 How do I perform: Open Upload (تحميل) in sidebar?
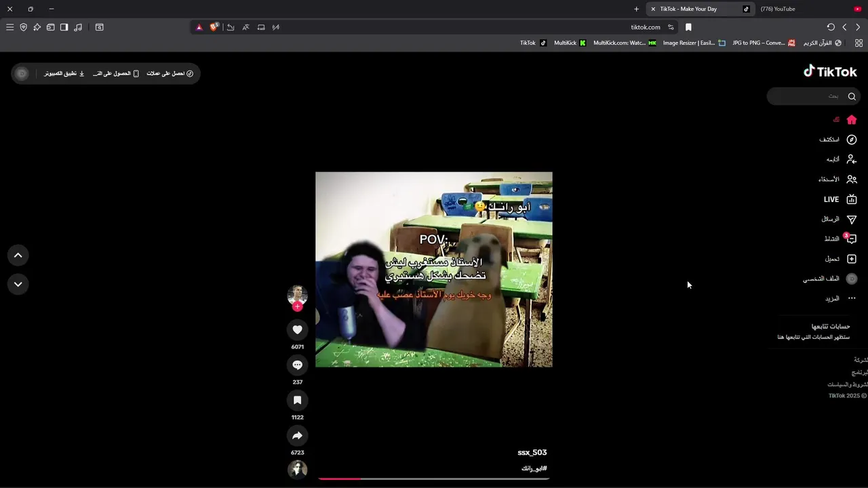coord(840,259)
